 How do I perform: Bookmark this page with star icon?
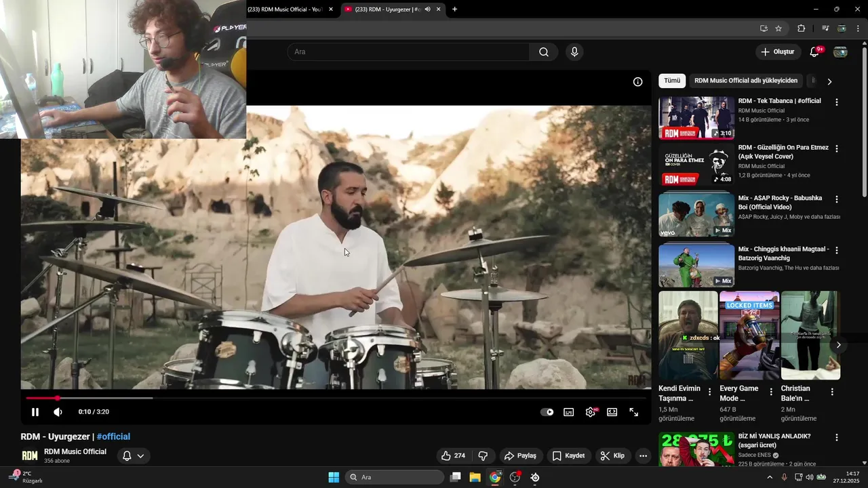(778, 28)
